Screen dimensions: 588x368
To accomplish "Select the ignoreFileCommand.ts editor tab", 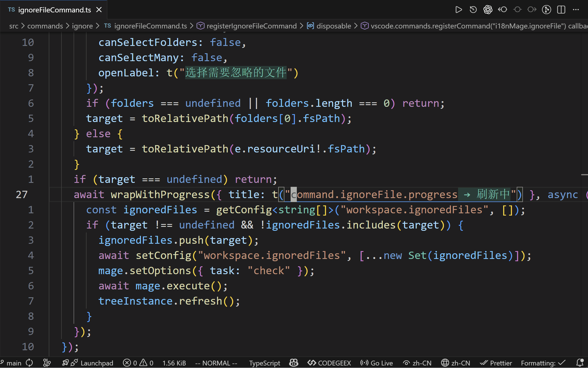I will (x=54, y=10).
